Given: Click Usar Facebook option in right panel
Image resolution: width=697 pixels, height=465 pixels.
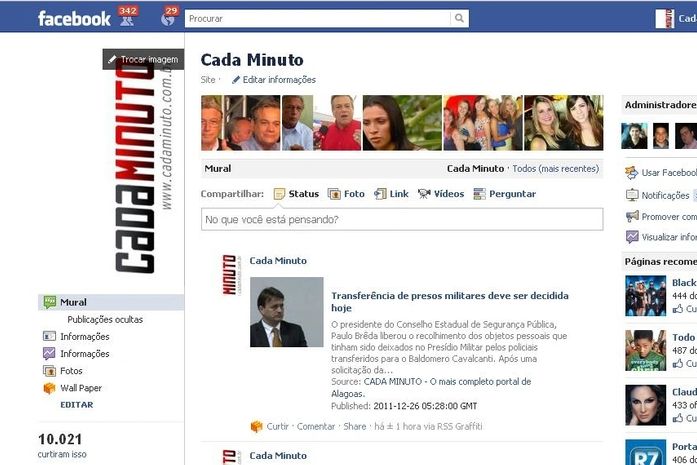Looking at the screenshot, I should pos(661,172).
